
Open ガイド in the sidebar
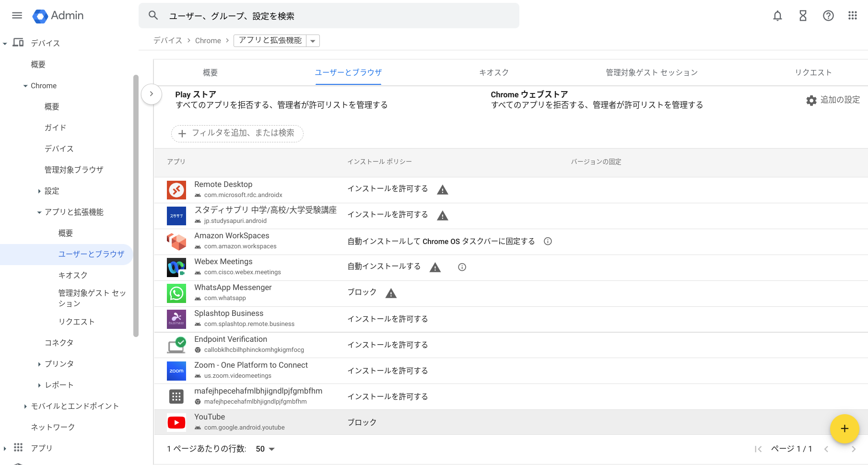[55, 128]
